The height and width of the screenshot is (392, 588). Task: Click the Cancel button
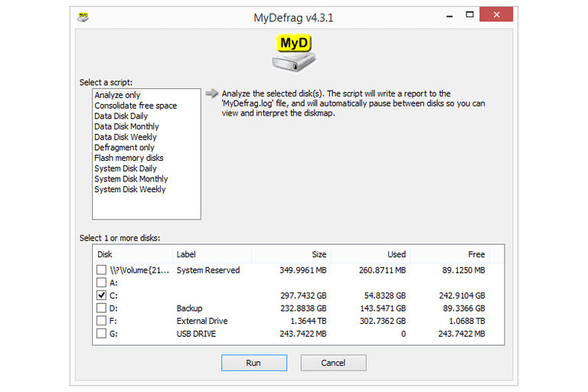coord(333,363)
